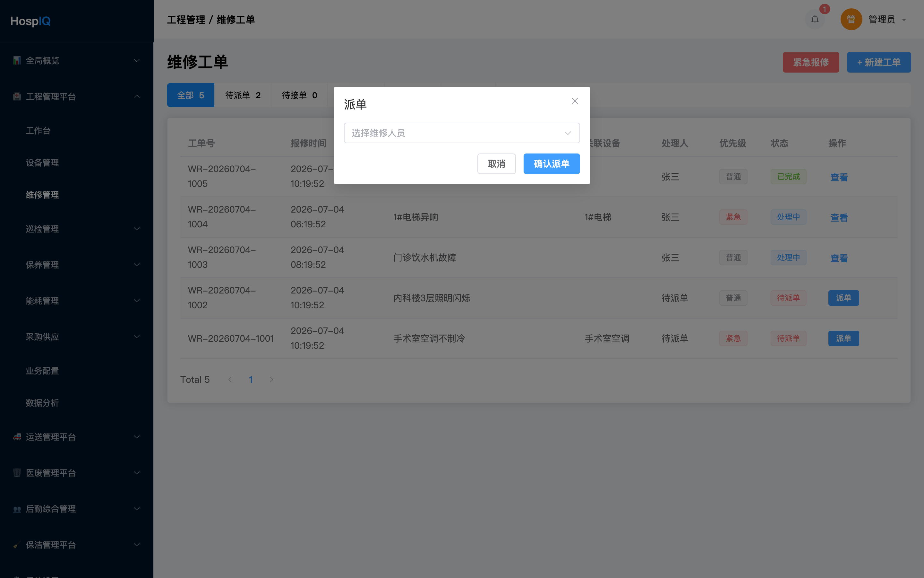The height and width of the screenshot is (578, 924).
Task: Expand the 保养管理 submenu chevron
Action: pyautogui.click(x=137, y=265)
